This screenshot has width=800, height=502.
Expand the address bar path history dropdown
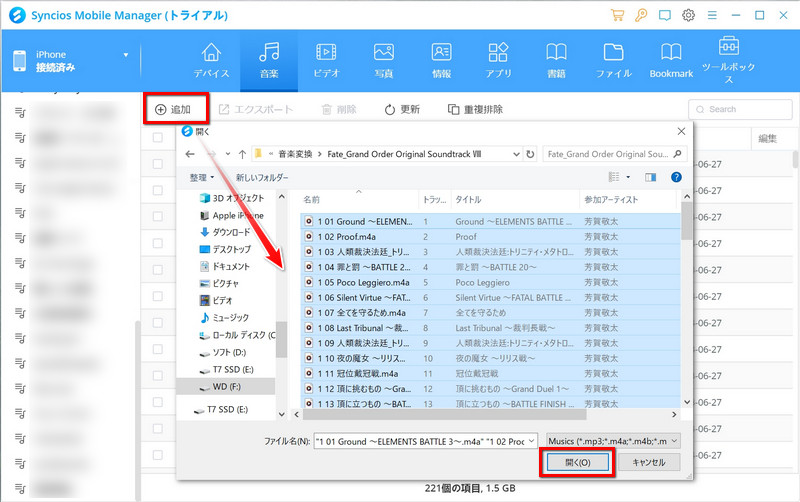tap(516, 154)
